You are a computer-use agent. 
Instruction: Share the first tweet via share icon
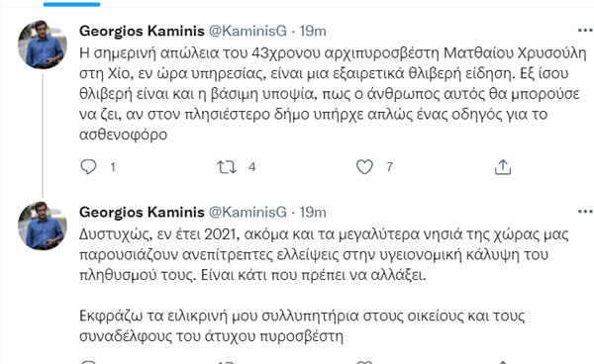[503, 167]
